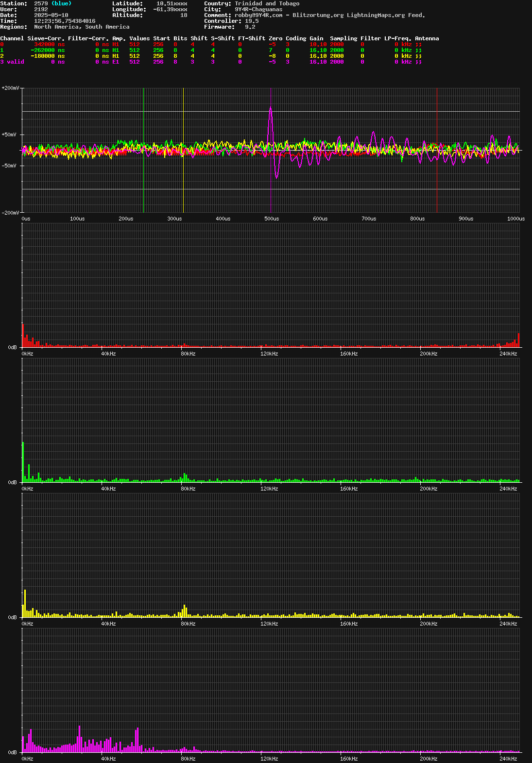Screen dimensions: 532x763
Task: Select the magenta "3 valid" channel row
Action: click(x=12, y=62)
